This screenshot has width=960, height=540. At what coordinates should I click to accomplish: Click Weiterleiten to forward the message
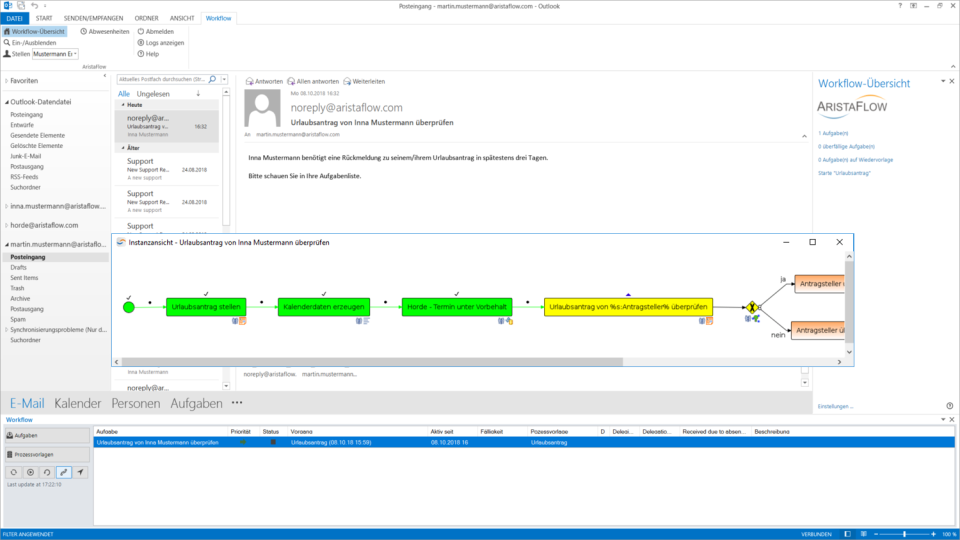(364, 81)
